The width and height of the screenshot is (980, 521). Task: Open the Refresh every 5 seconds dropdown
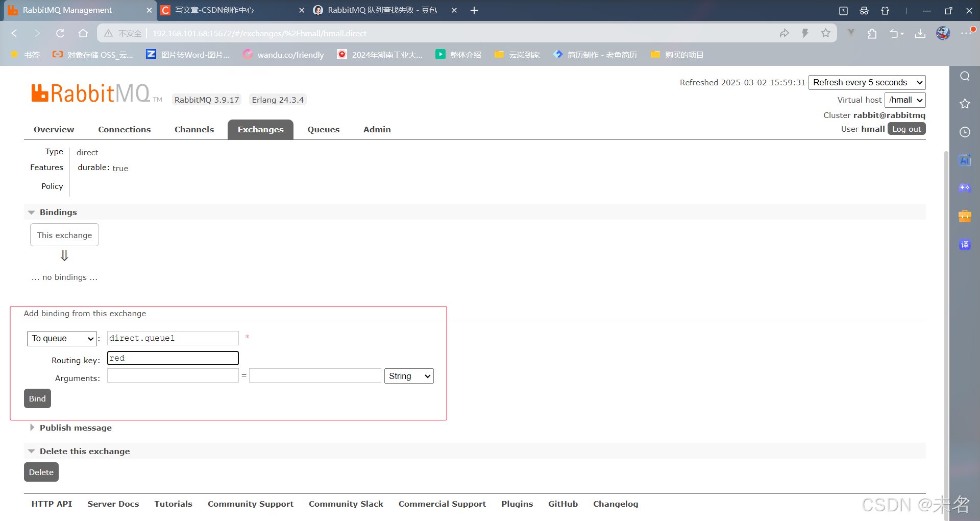(x=867, y=82)
